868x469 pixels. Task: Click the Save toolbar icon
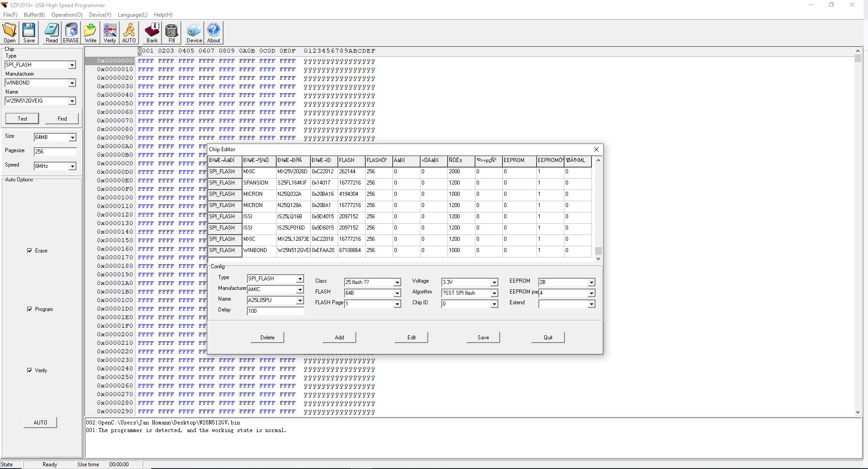pyautogui.click(x=29, y=33)
